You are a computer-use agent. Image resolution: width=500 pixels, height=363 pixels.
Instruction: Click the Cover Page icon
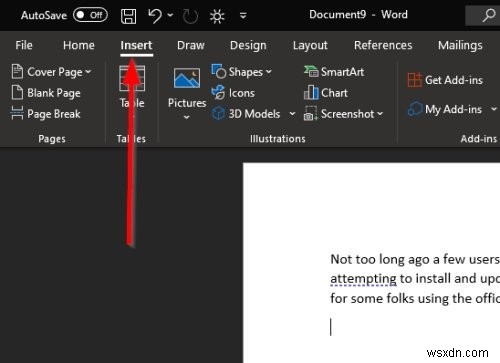click(x=17, y=71)
